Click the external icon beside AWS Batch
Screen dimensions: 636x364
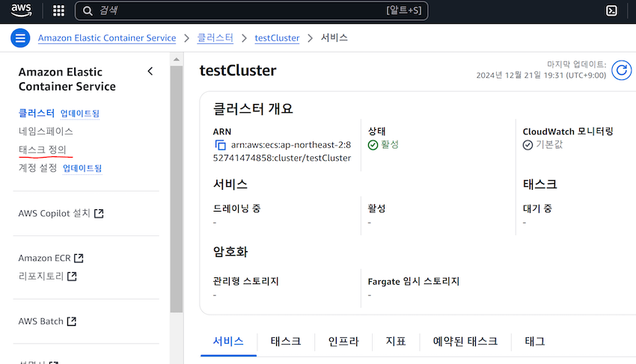pos(72,321)
